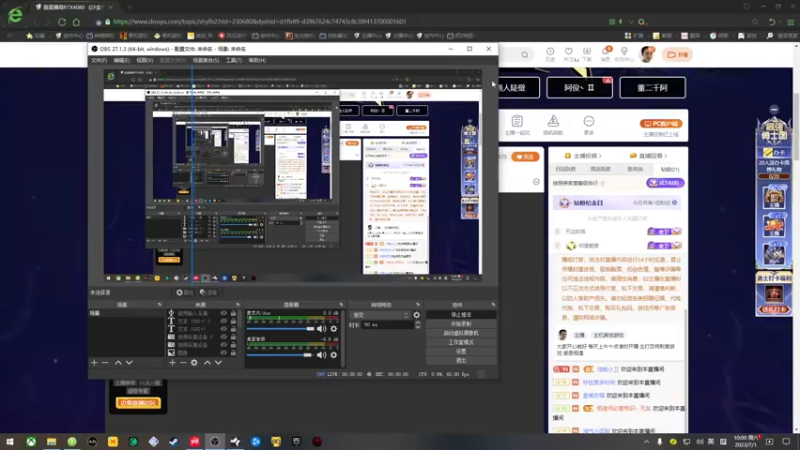Open the OBS 场景集合(S) menu
This screenshot has height=450, width=800.
[x=206, y=60]
